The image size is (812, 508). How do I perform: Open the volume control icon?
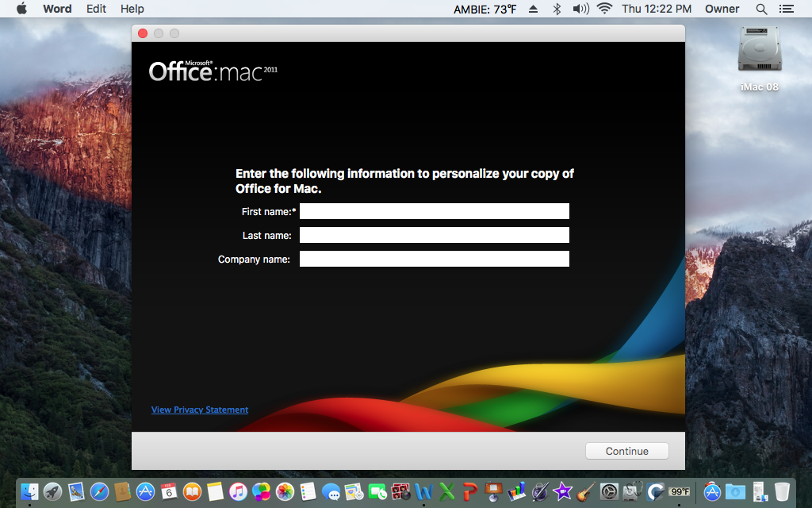tap(580, 9)
